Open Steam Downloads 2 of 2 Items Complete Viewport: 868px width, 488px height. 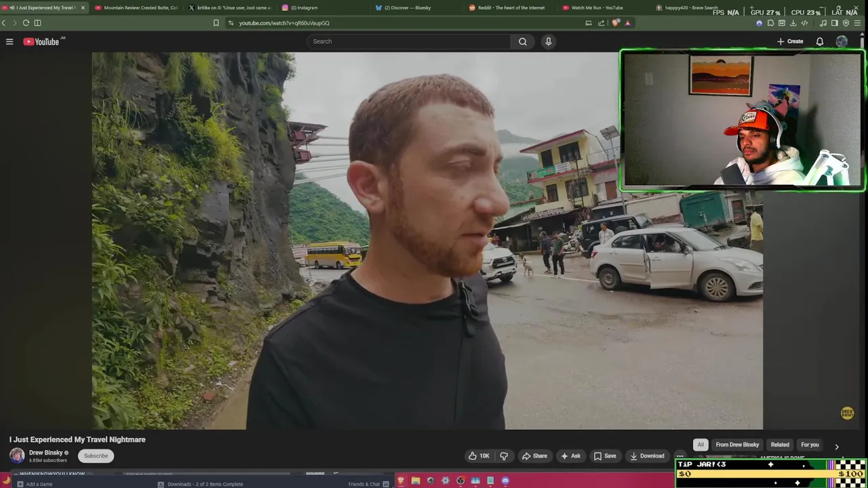click(201, 484)
